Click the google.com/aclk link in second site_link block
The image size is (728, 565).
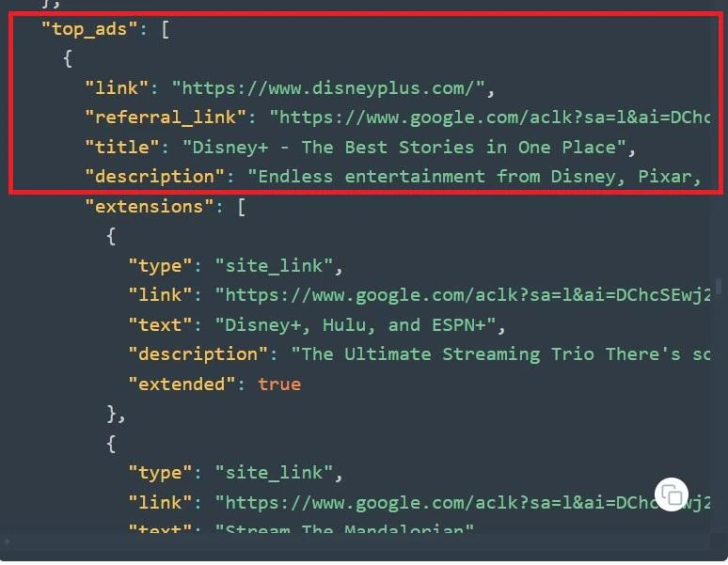click(463, 502)
